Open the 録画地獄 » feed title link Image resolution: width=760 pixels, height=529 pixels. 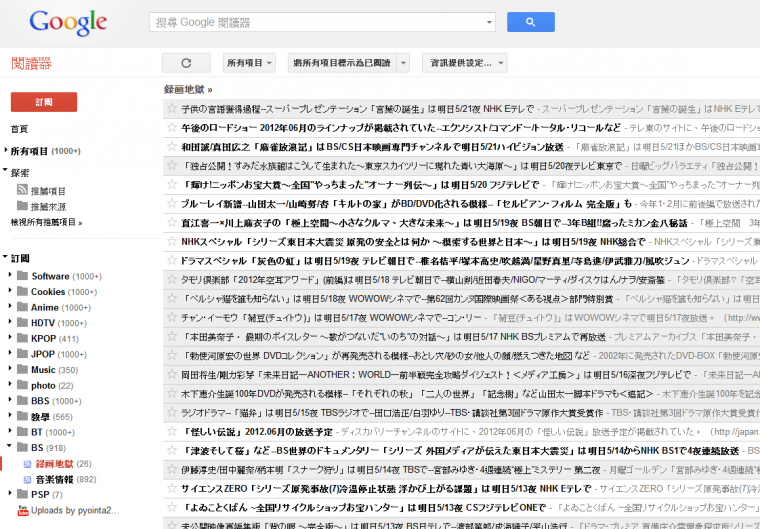point(188,89)
